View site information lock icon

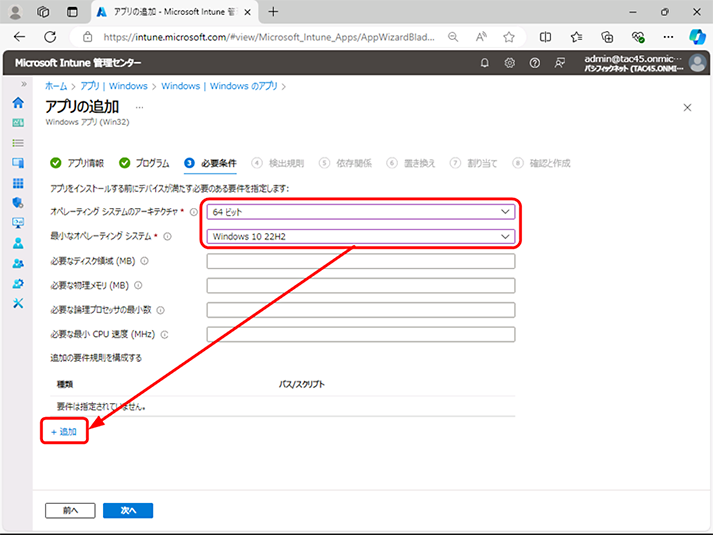tap(88, 37)
